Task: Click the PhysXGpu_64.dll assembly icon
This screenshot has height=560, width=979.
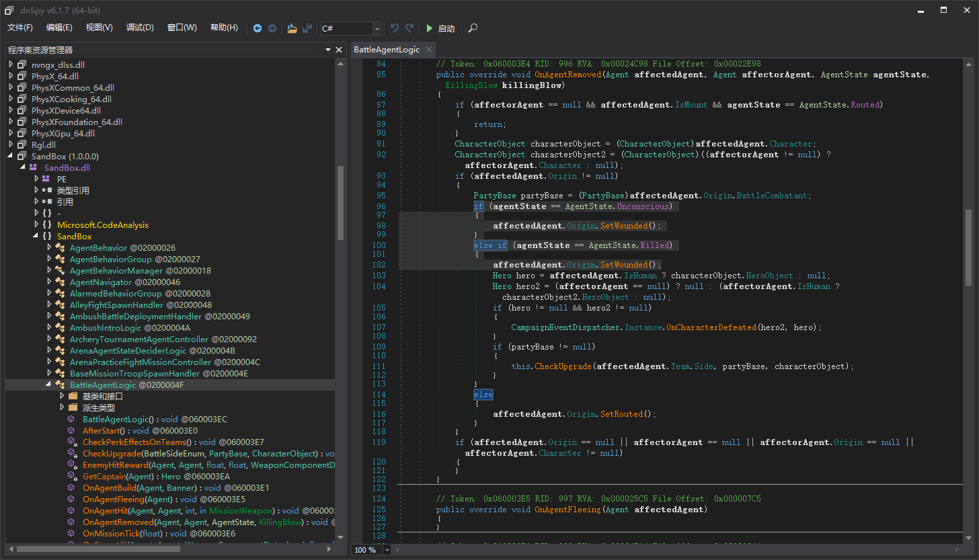Action: point(22,133)
